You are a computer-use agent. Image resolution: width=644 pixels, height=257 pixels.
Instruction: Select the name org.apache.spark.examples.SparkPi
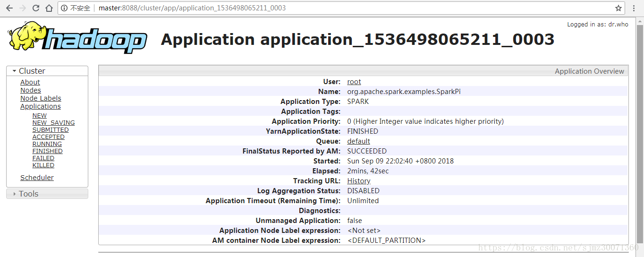[x=404, y=92]
